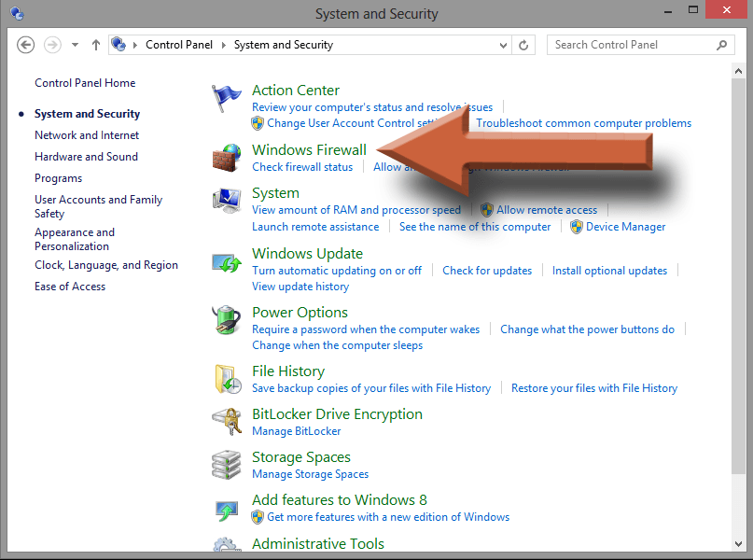Click Troubleshoot common computer problems link

583,123
